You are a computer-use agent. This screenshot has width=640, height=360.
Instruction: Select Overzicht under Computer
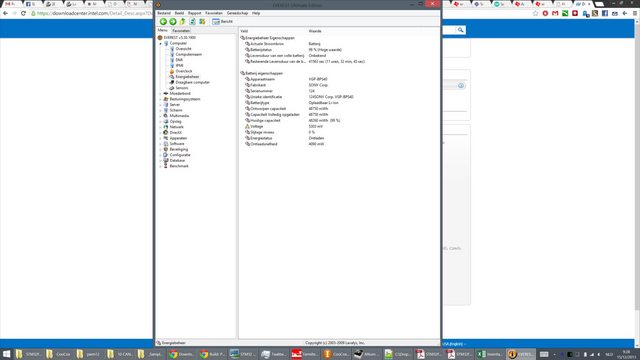(183, 49)
